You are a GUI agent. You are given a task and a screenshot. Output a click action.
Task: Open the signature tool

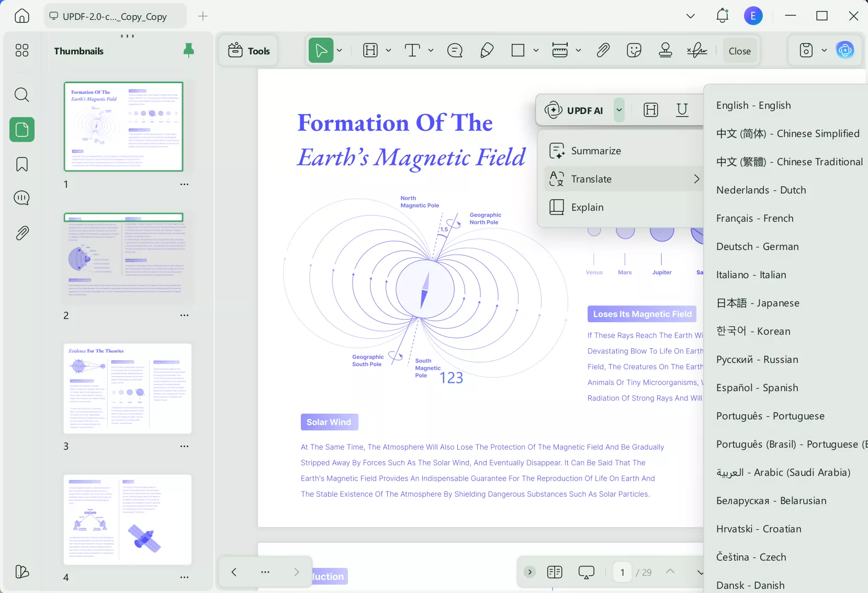(x=697, y=50)
